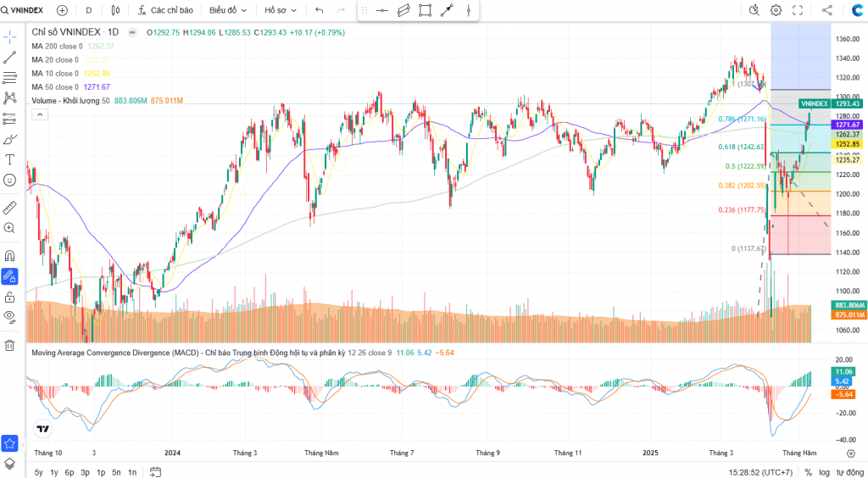Screen dimensions: 868x478
Task: Select the 1n time range
Action: coord(132,472)
